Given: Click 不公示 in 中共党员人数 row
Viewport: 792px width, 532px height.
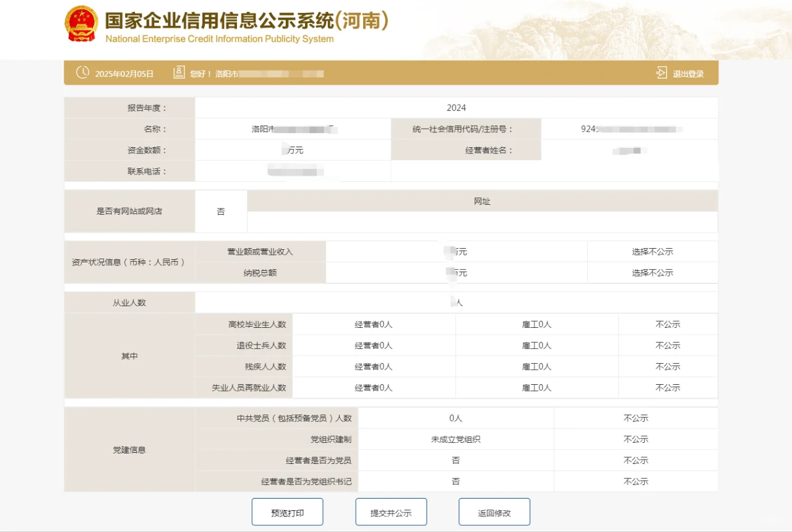Looking at the screenshot, I should [x=635, y=418].
